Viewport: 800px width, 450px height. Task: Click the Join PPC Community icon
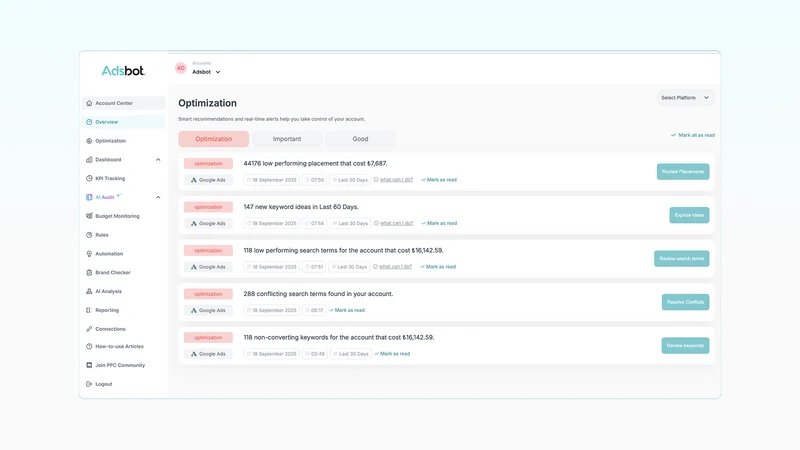[89, 365]
